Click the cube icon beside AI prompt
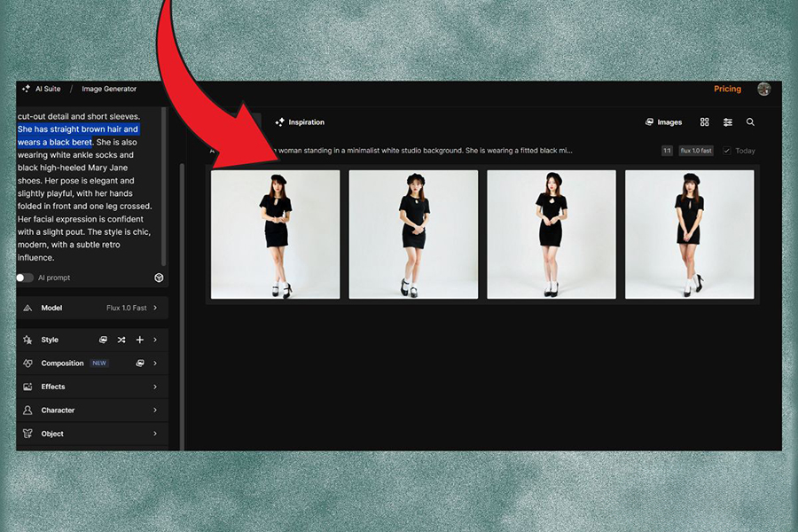The height and width of the screenshot is (532, 798). (159, 278)
